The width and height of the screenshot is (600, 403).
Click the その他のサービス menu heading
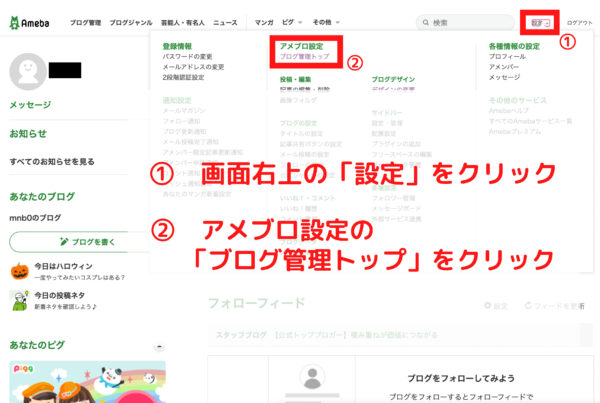tap(518, 101)
